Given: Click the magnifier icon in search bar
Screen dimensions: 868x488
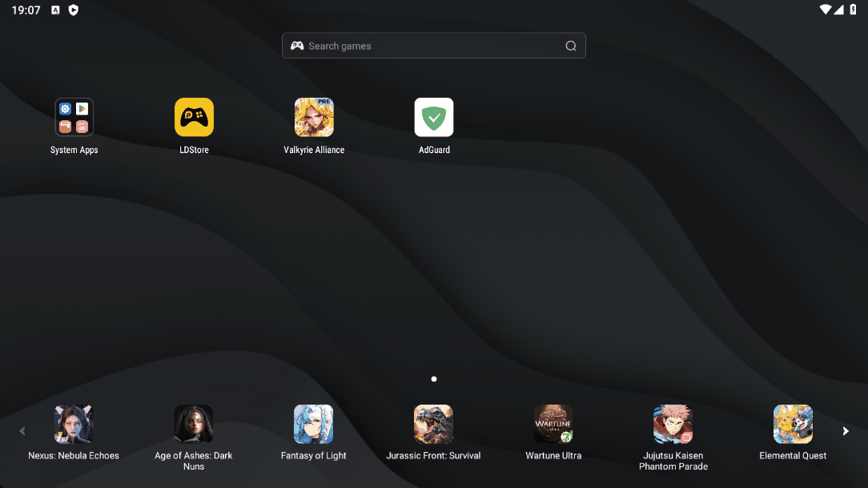Looking at the screenshot, I should click(x=571, y=46).
